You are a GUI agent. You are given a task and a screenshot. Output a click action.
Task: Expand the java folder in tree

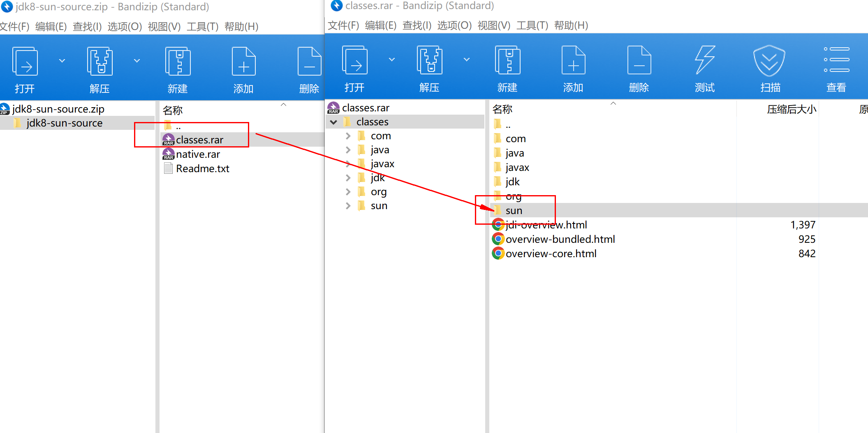(x=348, y=150)
